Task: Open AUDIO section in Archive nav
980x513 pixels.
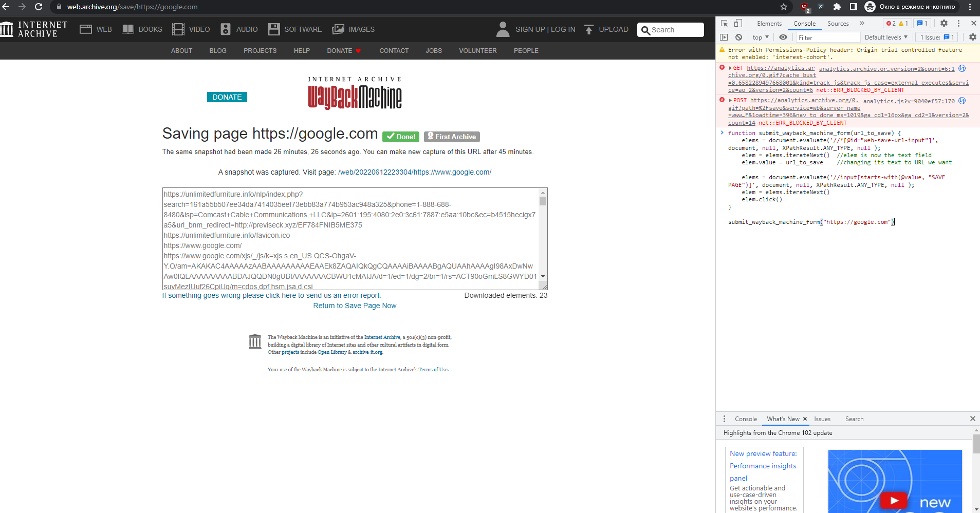Action: tap(239, 29)
